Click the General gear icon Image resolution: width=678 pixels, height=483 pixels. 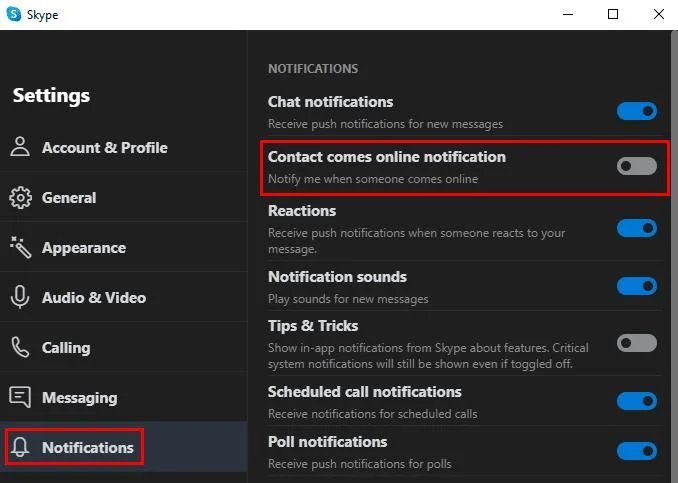20,198
